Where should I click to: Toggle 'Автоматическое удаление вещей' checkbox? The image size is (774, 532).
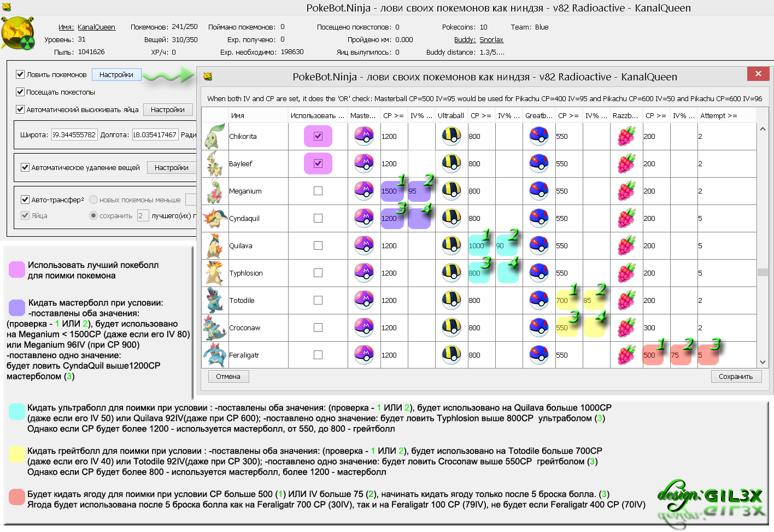pos(25,167)
